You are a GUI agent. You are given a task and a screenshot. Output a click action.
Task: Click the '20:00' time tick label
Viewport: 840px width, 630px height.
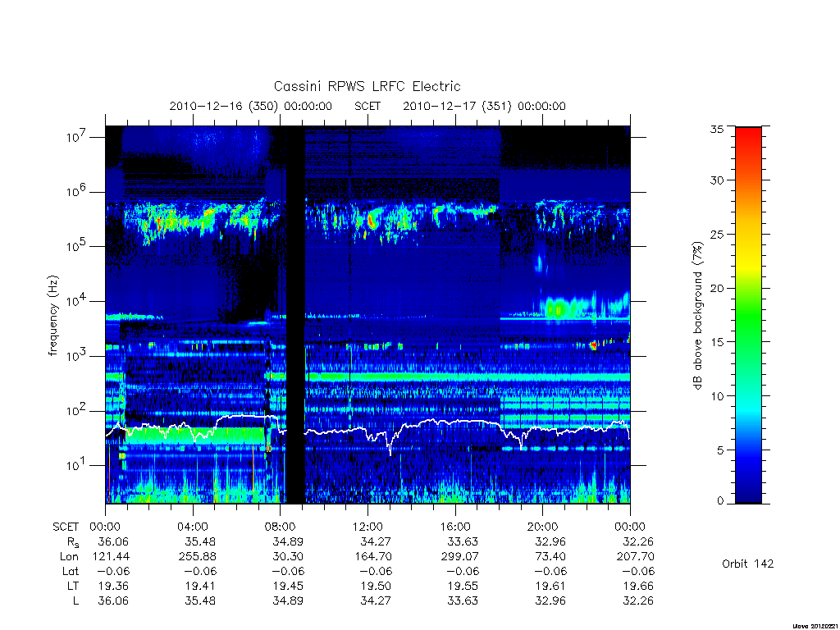click(542, 527)
